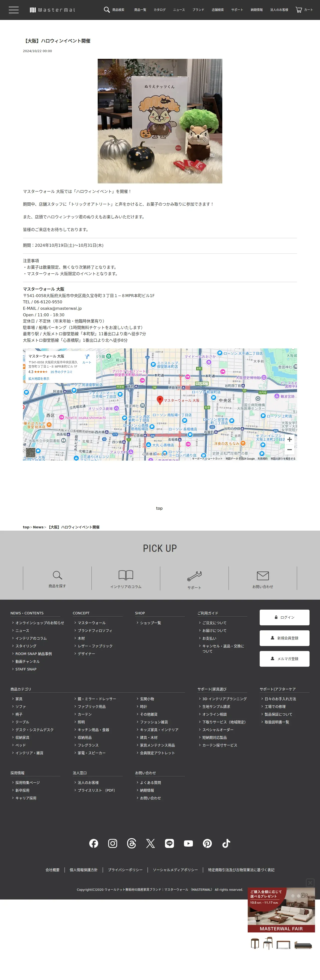Screen dimensions: 320x980
Task: Click the top link below the map
Action: 160,508
